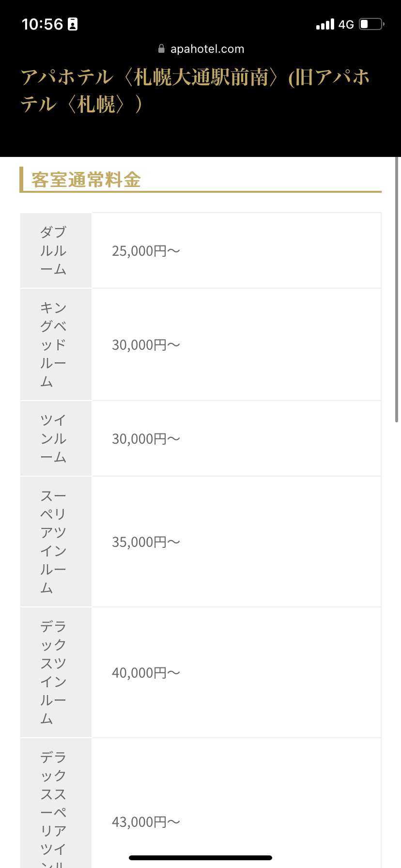Tap the battery status icon
Viewport: 401px width, 868px height.
(371, 24)
